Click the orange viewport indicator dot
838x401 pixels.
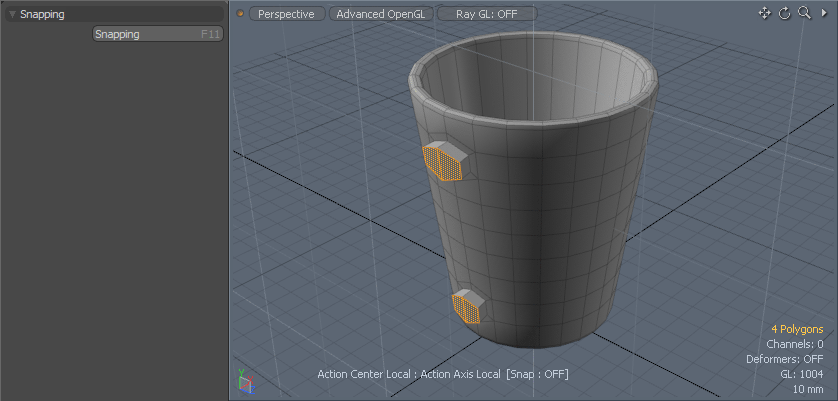[240, 14]
